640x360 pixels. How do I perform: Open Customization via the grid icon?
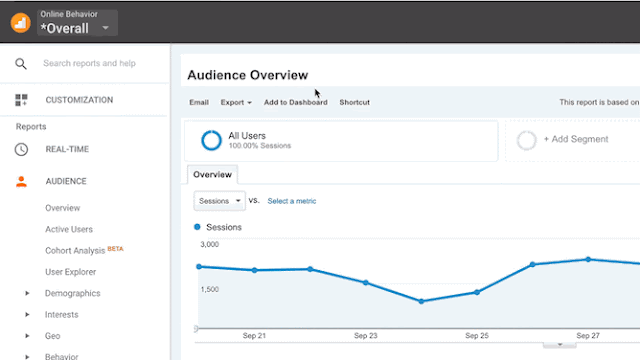click(21, 100)
